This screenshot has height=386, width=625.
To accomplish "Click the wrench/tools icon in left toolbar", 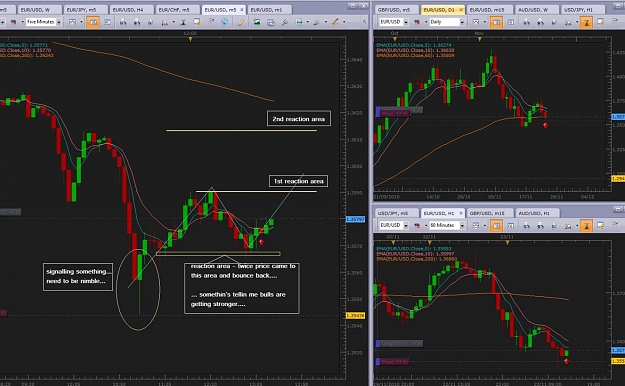I will coord(285,22).
